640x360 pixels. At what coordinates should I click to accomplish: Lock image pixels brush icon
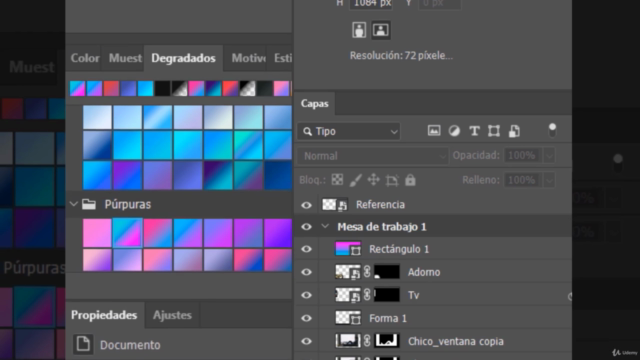tap(356, 180)
